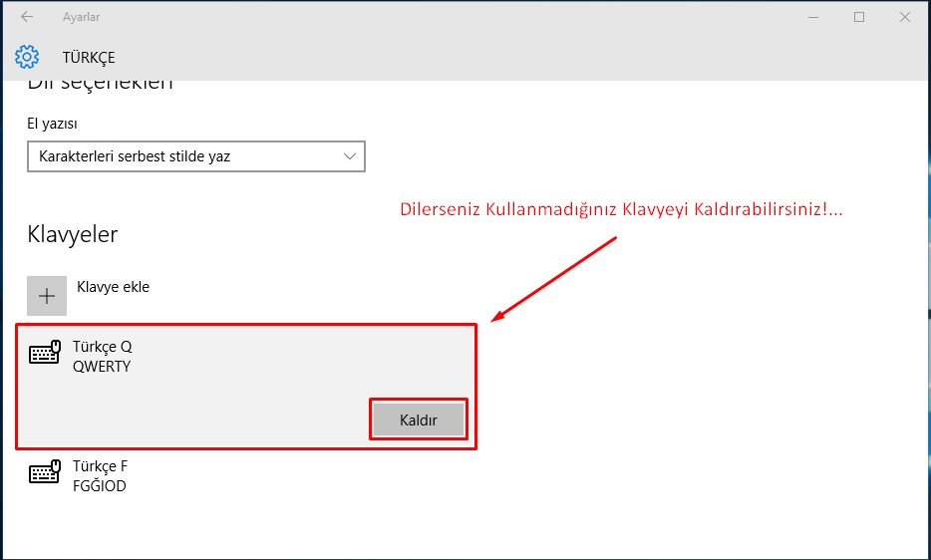Click the Türkçe Q keyboard icon
Image resolution: width=931 pixels, height=560 pixels.
[x=45, y=355]
